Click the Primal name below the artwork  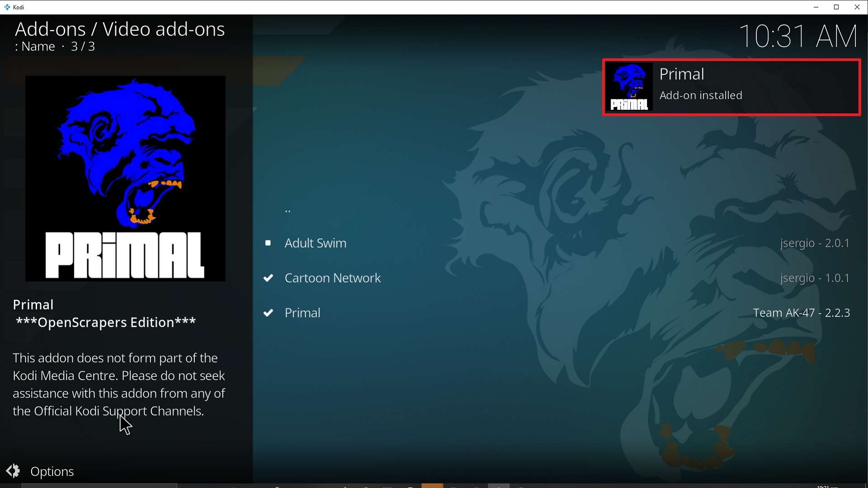pyautogui.click(x=33, y=305)
